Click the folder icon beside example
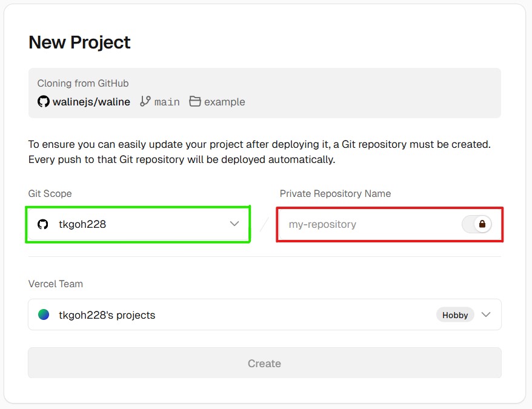The height and width of the screenshot is (409, 532). (195, 102)
